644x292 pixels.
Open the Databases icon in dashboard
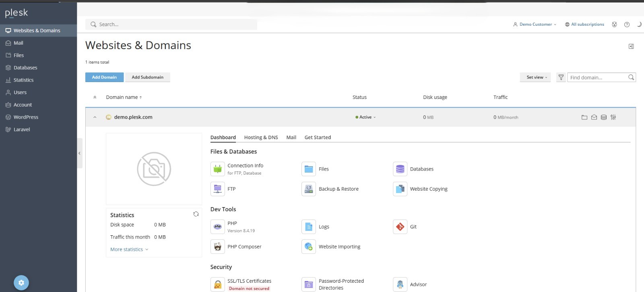[x=400, y=169]
